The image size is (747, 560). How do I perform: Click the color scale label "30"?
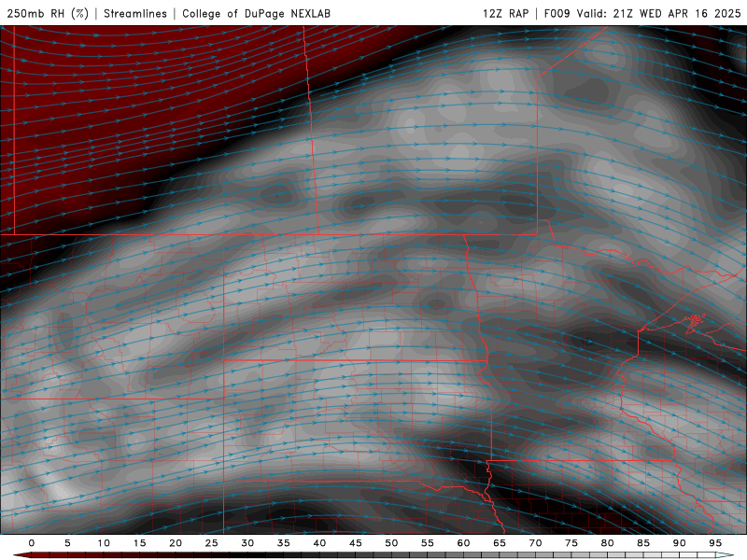pos(247,543)
